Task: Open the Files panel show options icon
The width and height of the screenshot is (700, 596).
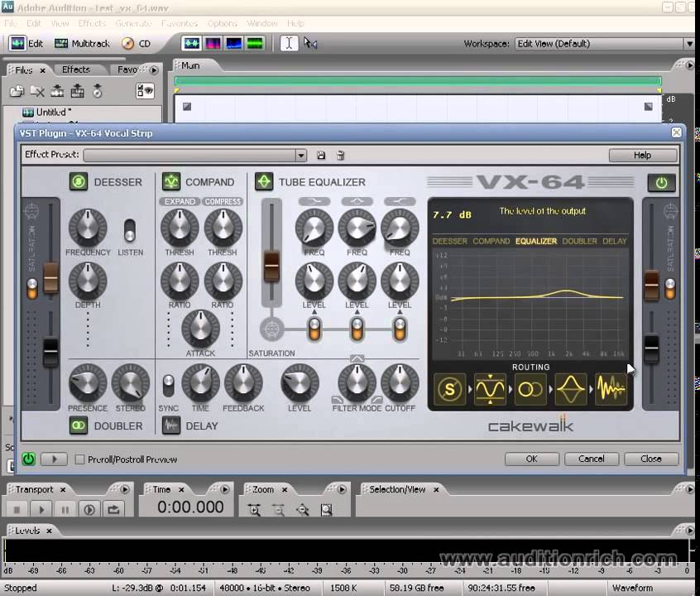Action: tap(145, 91)
